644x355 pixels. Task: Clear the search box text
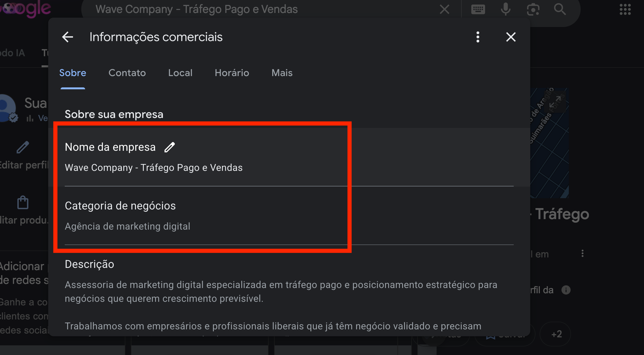coord(445,9)
